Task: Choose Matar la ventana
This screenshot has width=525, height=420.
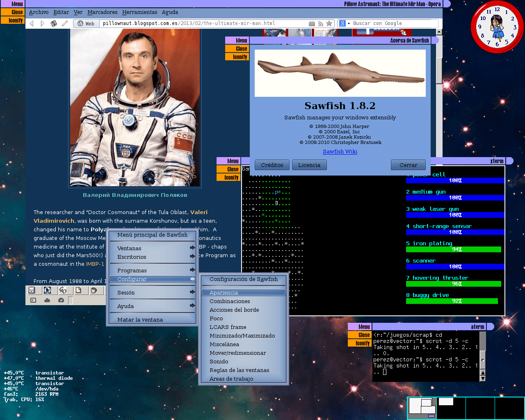Action: pos(152,320)
